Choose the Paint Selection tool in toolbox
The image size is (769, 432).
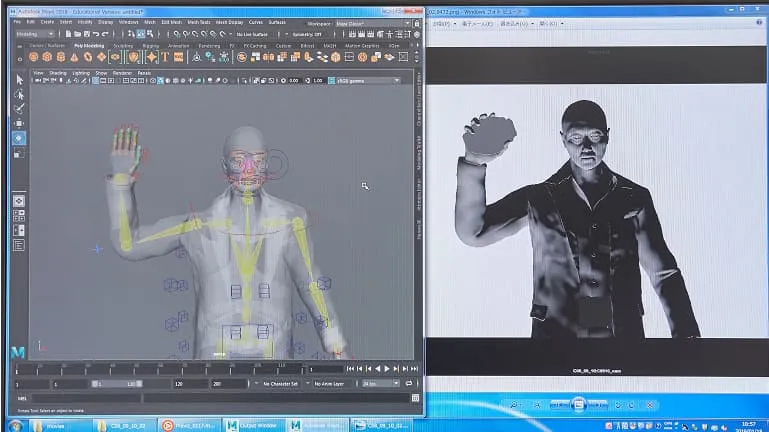pyautogui.click(x=19, y=108)
